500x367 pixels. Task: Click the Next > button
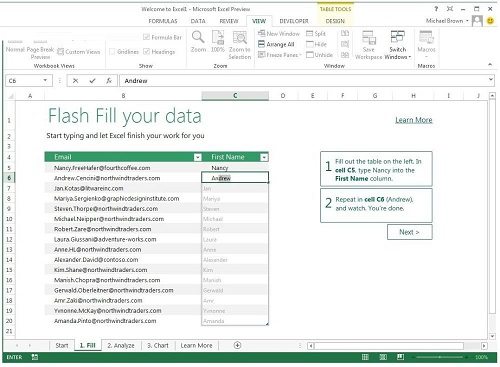pos(410,232)
